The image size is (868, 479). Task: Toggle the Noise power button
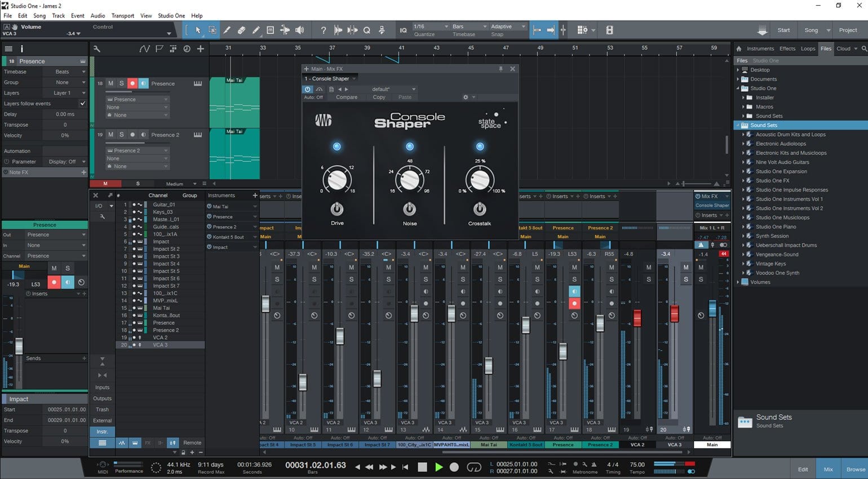pos(409,209)
